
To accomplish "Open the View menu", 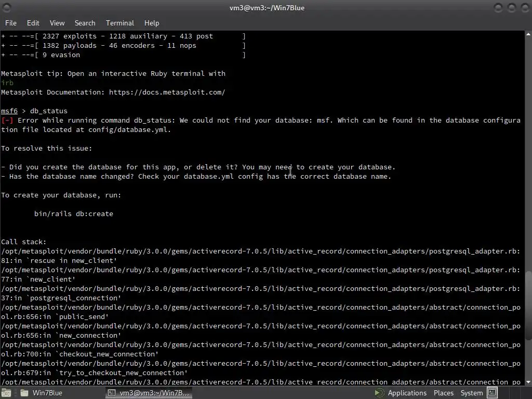I will [57, 23].
